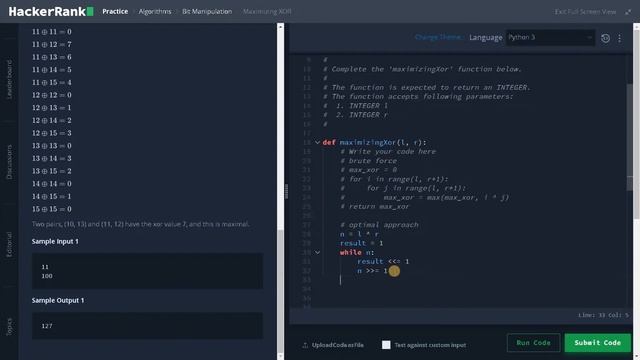Click the '# optimal approach' comment line
Image resolution: width=640 pixels, height=360 pixels.
[x=379, y=225]
